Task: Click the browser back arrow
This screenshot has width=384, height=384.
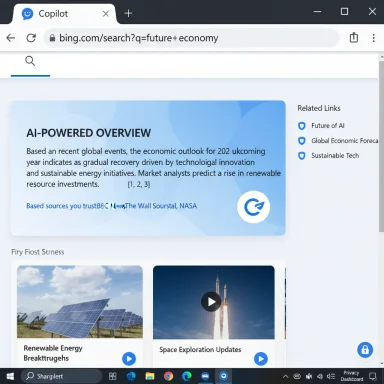Action: [11, 38]
